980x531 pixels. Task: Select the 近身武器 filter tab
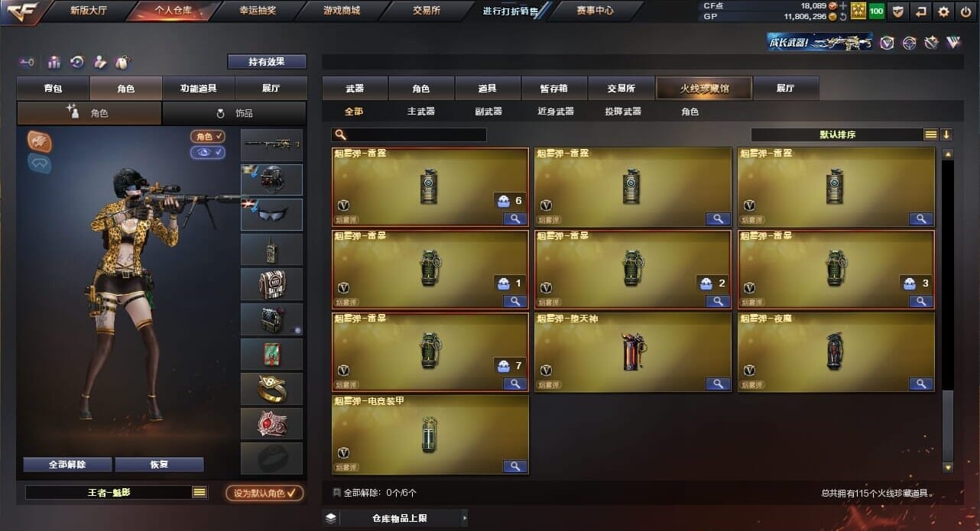point(555,112)
